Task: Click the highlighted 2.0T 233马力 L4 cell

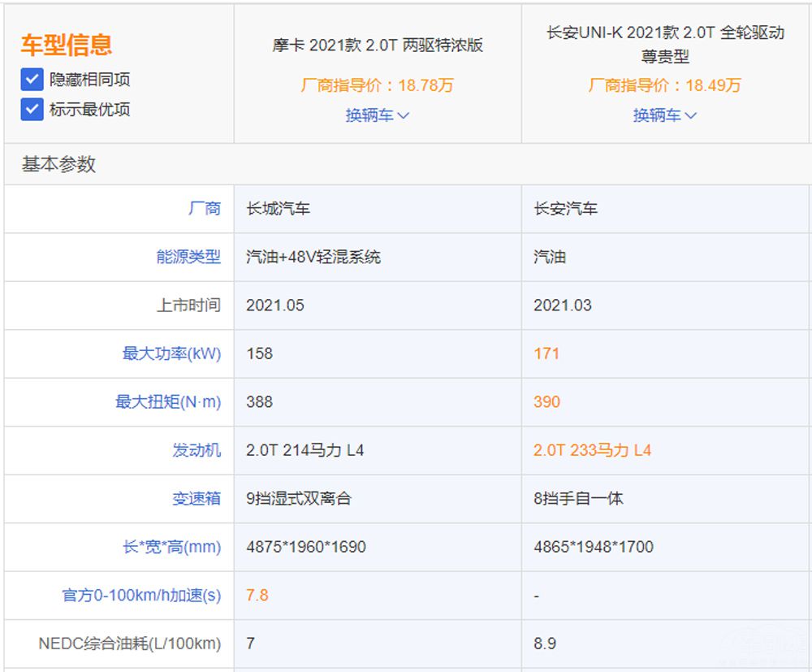Action: pyautogui.click(x=592, y=450)
